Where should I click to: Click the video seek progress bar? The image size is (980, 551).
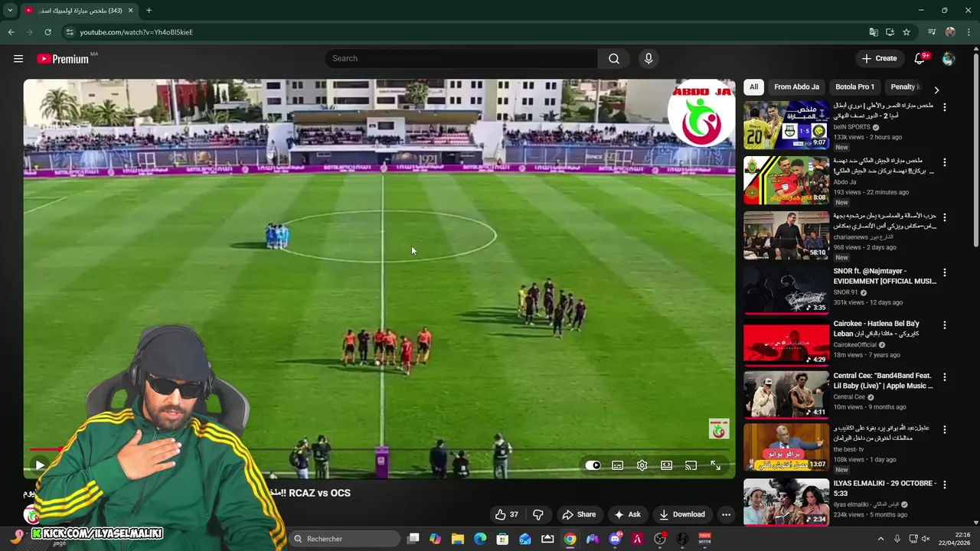pos(379,449)
